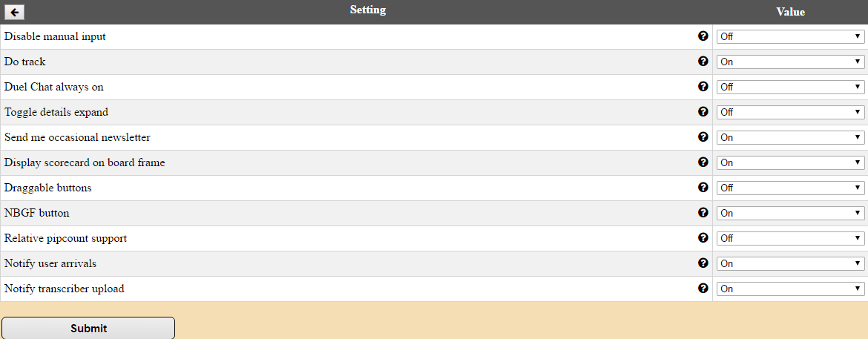Open the Disable manual input value dropdown

pos(790,36)
